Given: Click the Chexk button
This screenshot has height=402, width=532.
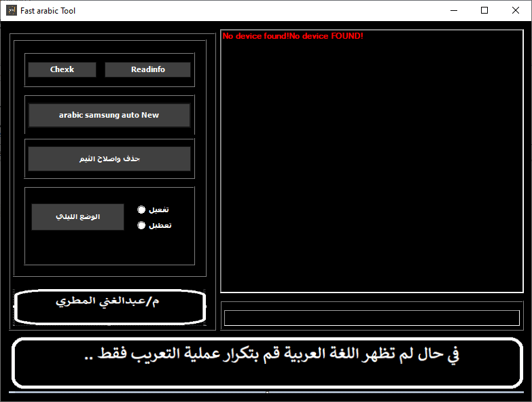Looking at the screenshot, I should pyautogui.click(x=62, y=69).
